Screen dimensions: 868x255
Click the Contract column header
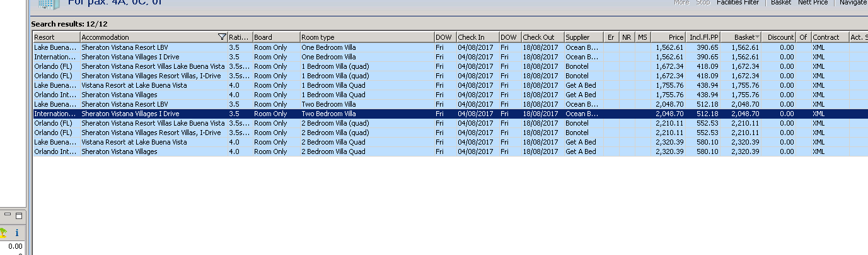(830, 37)
